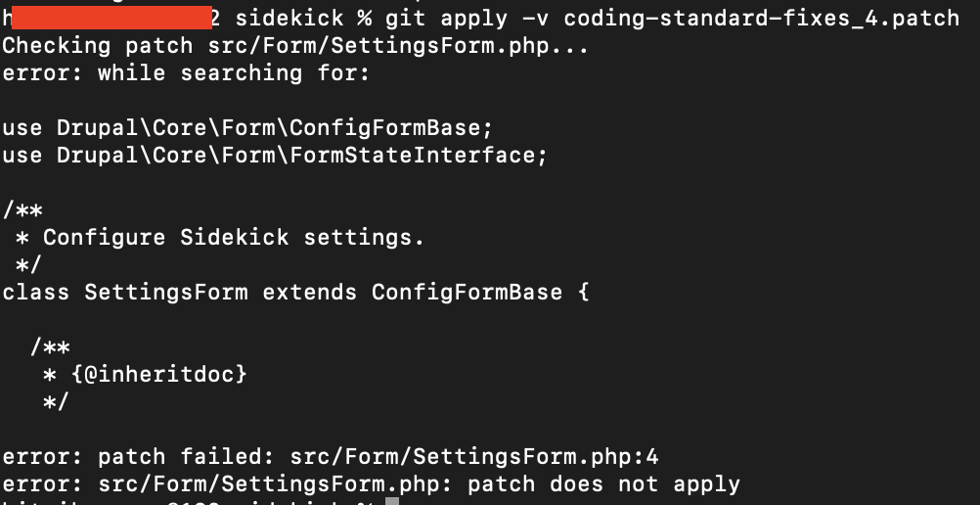Click the closing '*/' below the inheritdoc comment
980x505 pixels.
pos(56,401)
